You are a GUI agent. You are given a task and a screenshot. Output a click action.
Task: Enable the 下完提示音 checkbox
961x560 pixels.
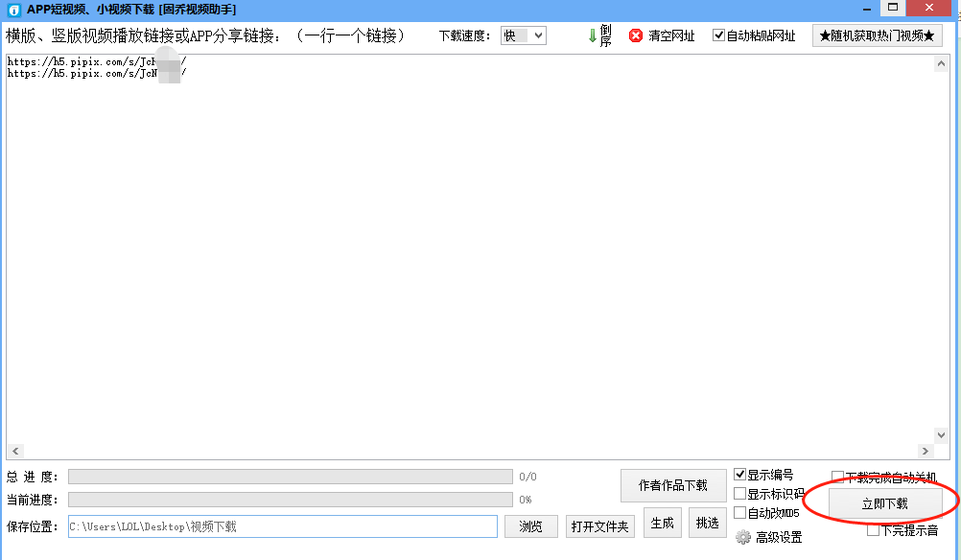click(874, 530)
